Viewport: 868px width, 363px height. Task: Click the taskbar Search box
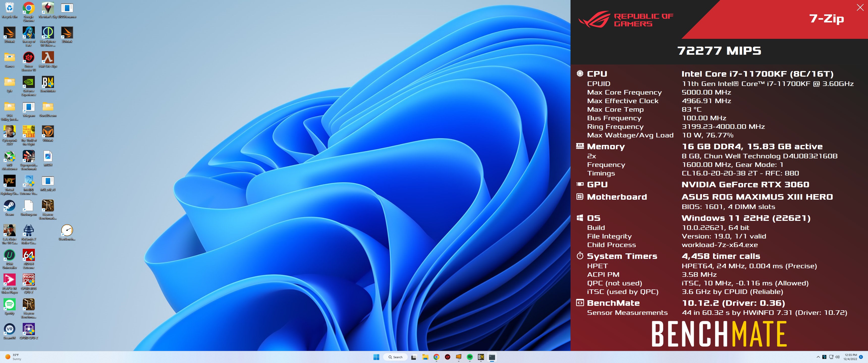(x=395, y=357)
